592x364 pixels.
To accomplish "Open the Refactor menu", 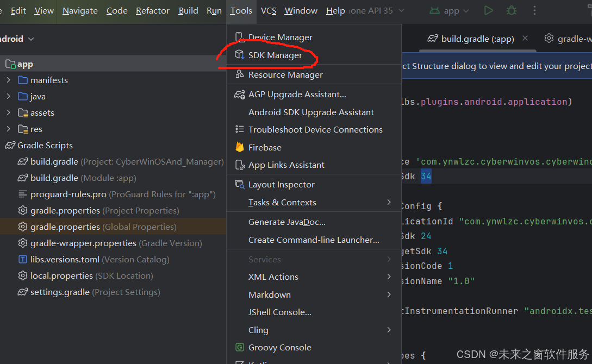I will click(x=153, y=10).
